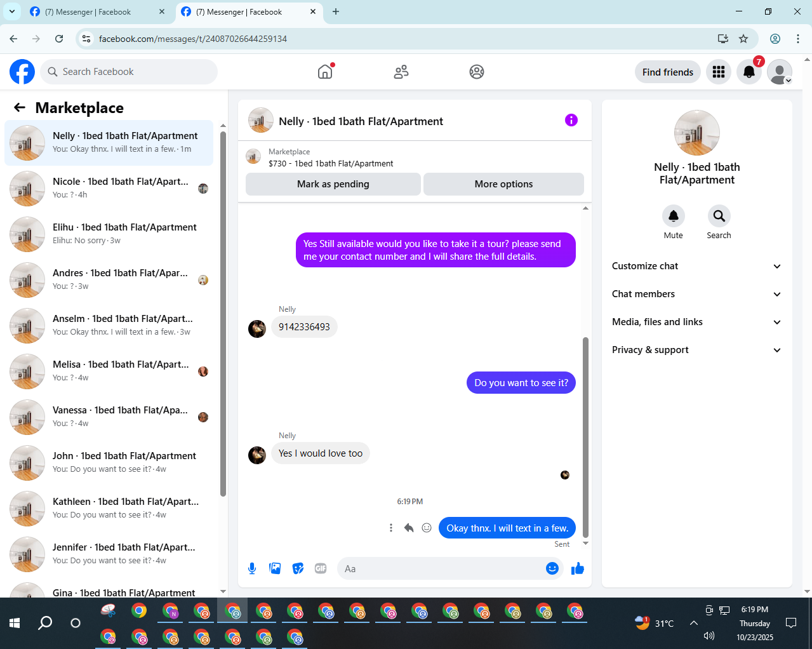Switch to the first Messenger browser tab
The image size is (812, 649).
97,12
